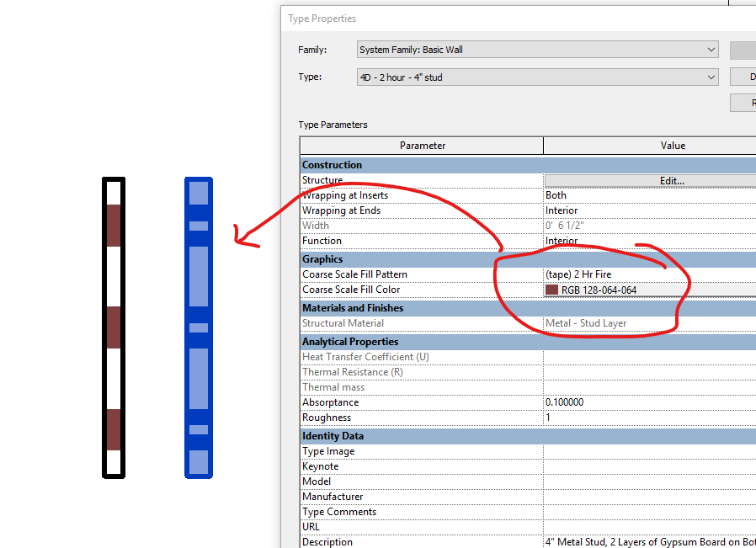Click the Heat Transfer Coefficient (U) row
This screenshot has height=548, width=756.
(x=528, y=357)
